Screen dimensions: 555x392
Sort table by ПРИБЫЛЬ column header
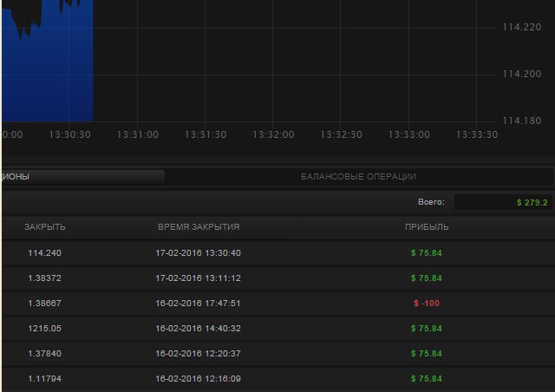coord(427,227)
